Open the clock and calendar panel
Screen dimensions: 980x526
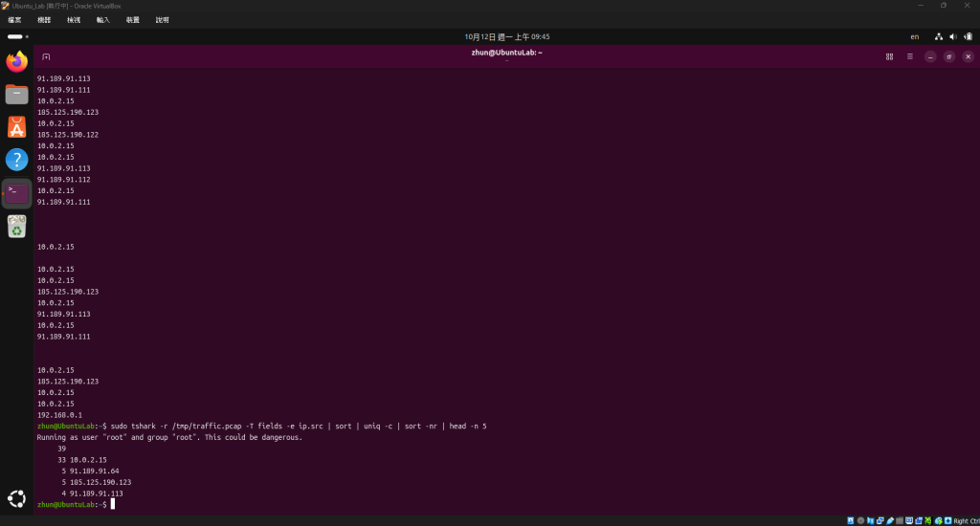pos(507,37)
